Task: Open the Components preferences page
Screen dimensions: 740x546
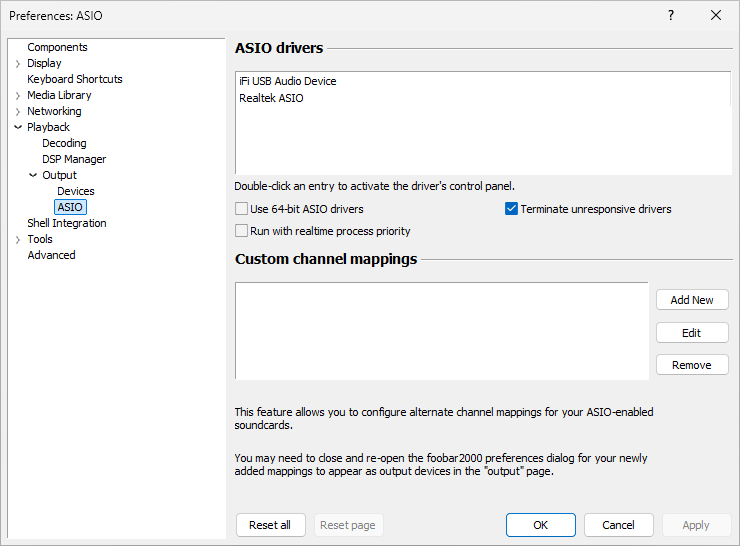Action: pyautogui.click(x=57, y=47)
